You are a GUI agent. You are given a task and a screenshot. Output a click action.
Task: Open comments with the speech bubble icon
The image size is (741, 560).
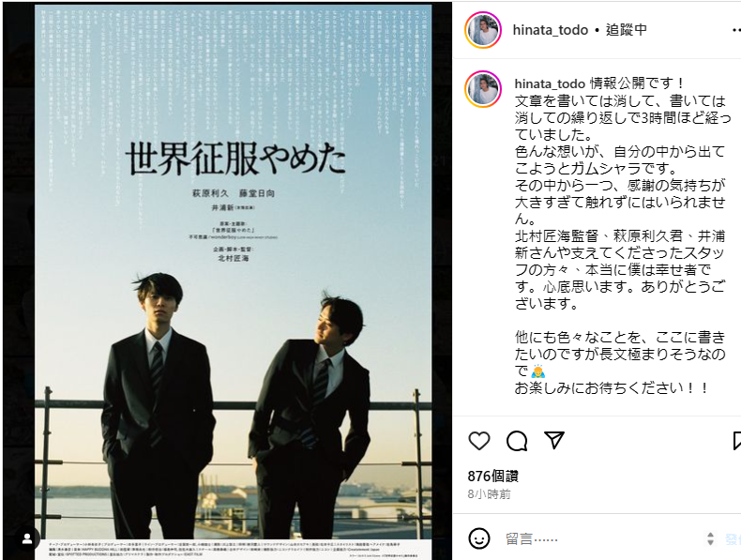(x=517, y=441)
